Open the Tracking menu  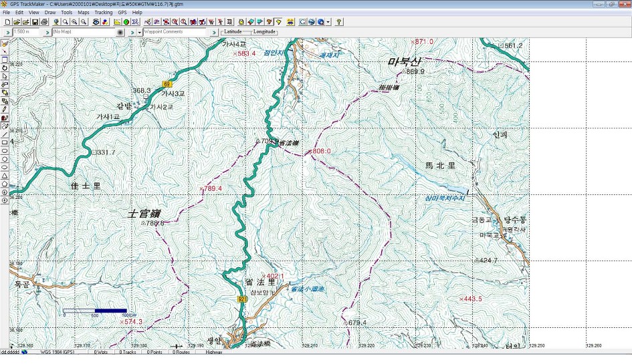(104, 13)
